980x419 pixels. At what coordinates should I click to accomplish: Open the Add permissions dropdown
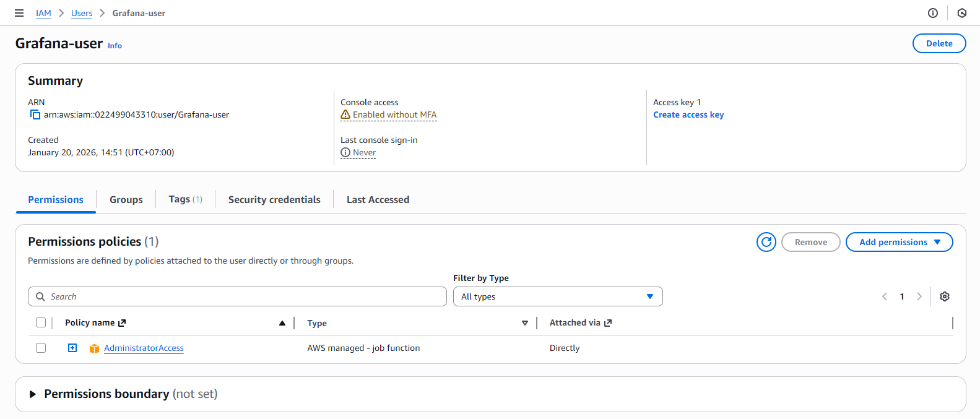(899, 242)
